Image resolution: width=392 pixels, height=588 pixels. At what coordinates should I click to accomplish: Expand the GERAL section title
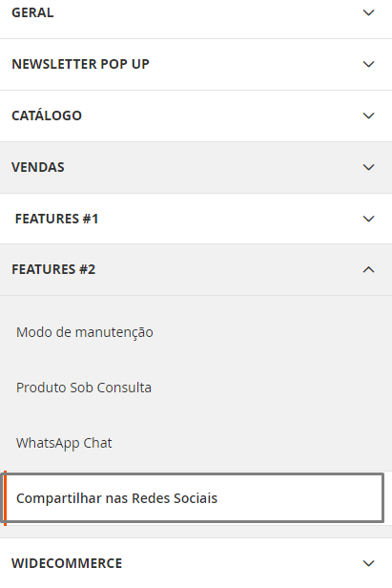click(32, 12)
